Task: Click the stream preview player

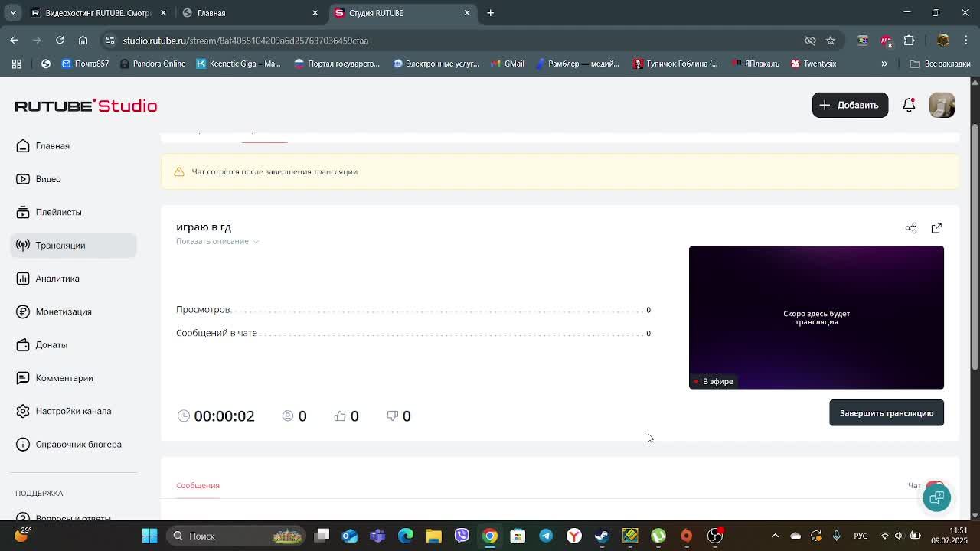Action: coord(816,318)
